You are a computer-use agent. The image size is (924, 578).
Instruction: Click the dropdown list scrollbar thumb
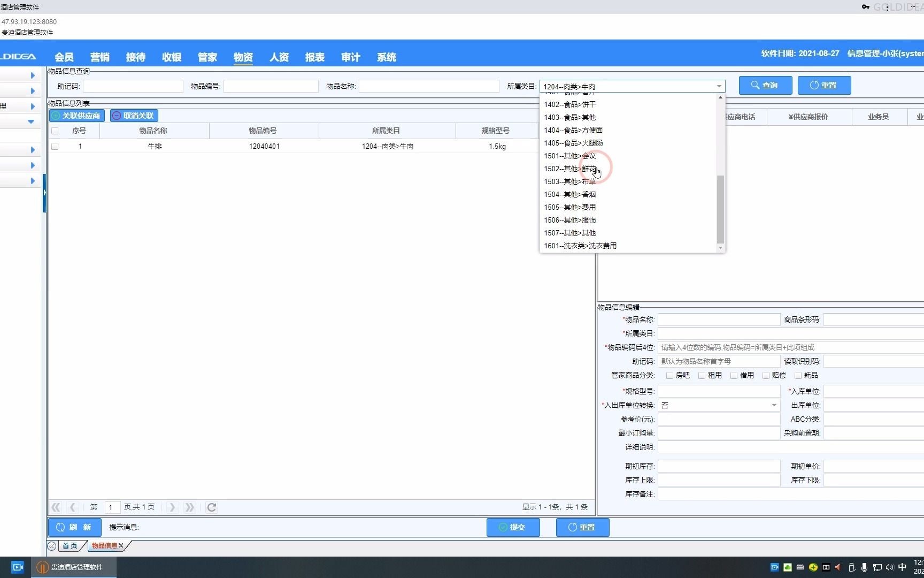point(720,209)
